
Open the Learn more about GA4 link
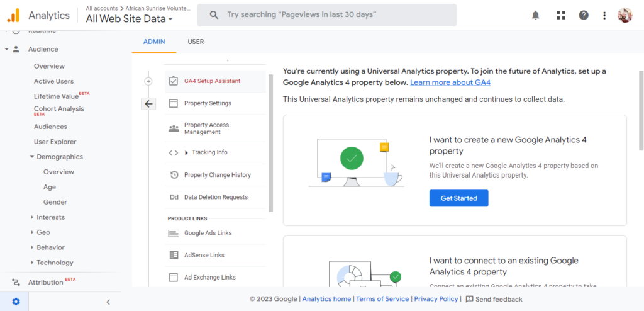(450, 82)
